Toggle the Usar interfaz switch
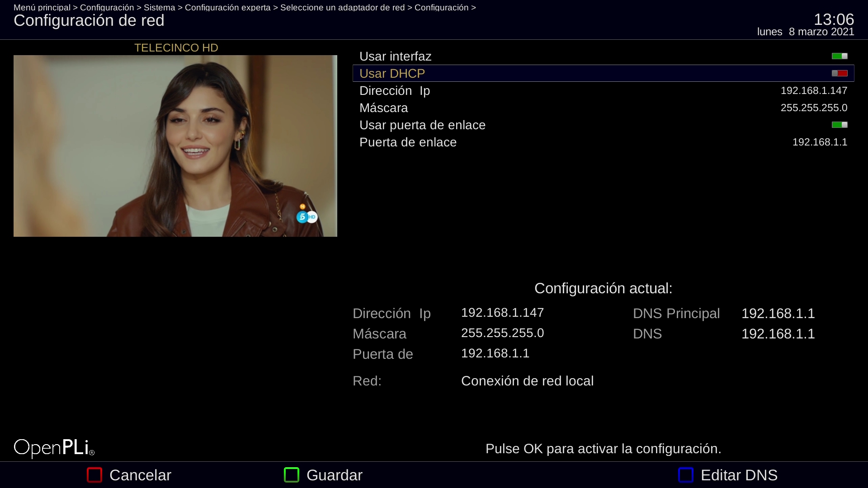This screenshot has width=868, height=488. pyautogui.click(x=840, y=56)
